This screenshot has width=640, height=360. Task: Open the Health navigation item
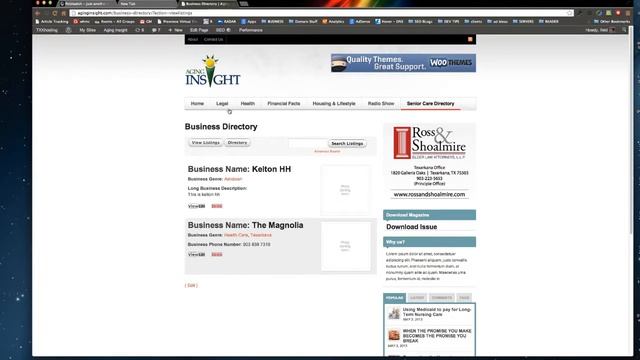click(247, 104)
